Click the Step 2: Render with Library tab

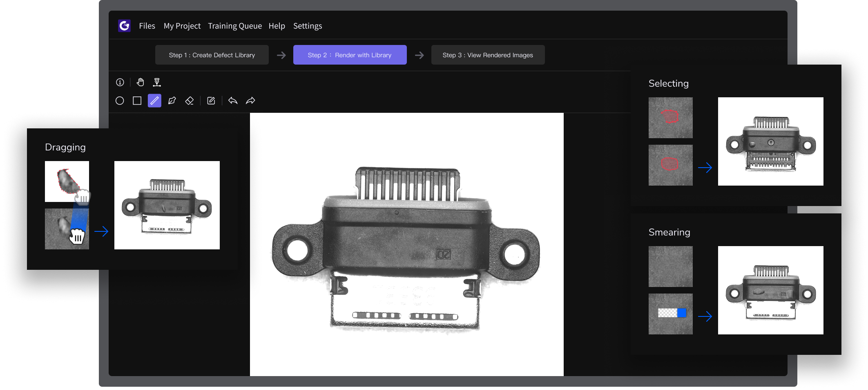(350, 55)
